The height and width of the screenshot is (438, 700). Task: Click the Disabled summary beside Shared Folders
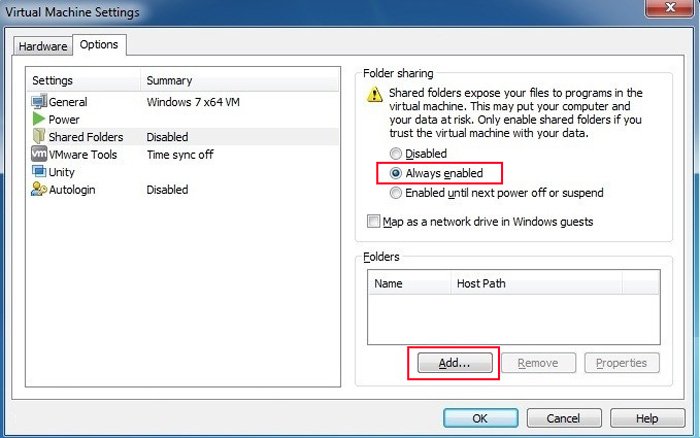(167, 137)
